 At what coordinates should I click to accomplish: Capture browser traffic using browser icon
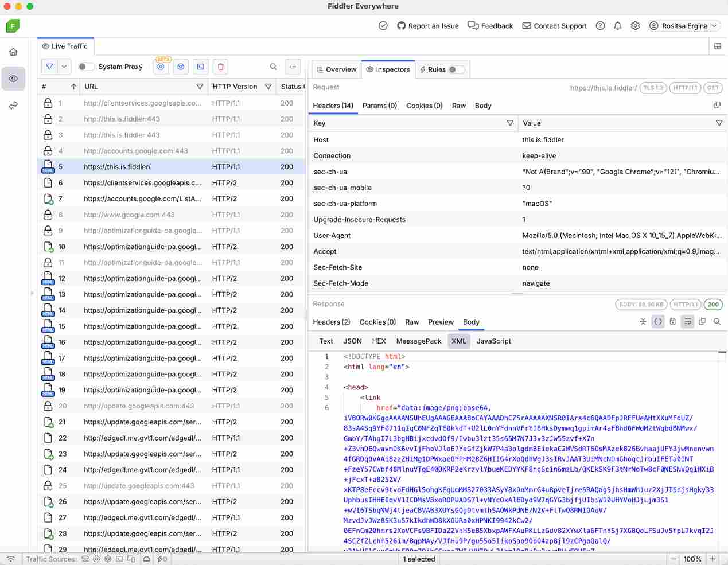click(x=181, y=67)
